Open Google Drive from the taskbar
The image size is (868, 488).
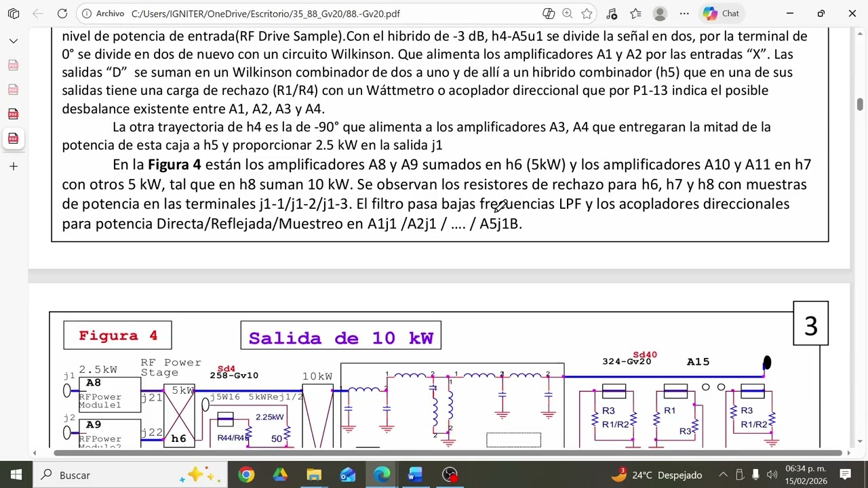coord(280,475)
